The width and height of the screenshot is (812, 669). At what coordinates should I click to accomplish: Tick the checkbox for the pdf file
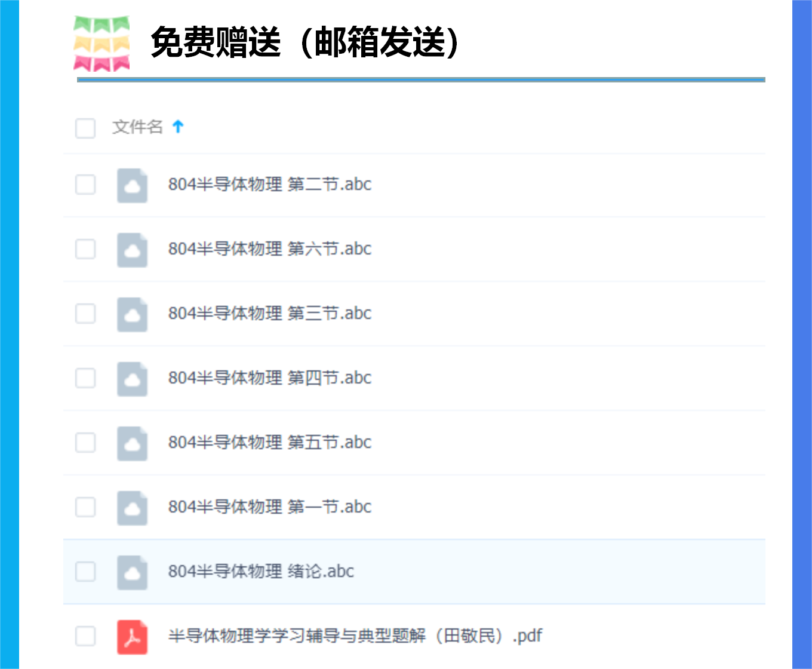[x=85, y=636]
